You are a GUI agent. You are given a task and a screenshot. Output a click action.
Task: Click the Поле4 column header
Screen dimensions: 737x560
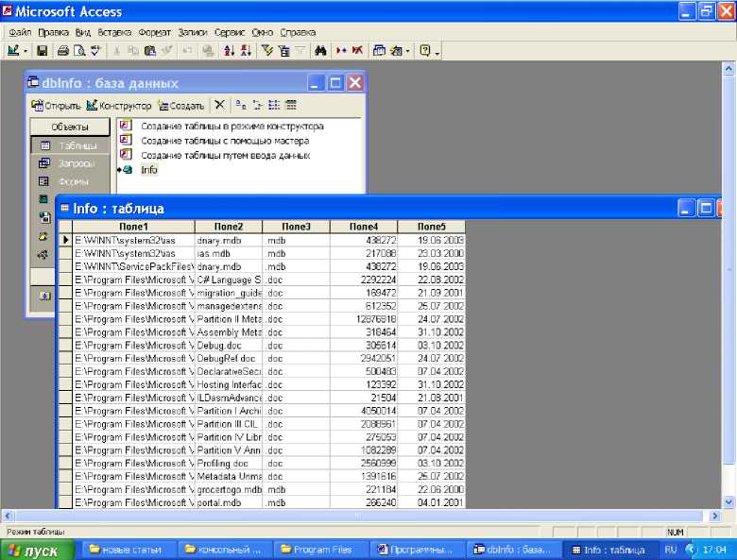(x=363, y=227)
